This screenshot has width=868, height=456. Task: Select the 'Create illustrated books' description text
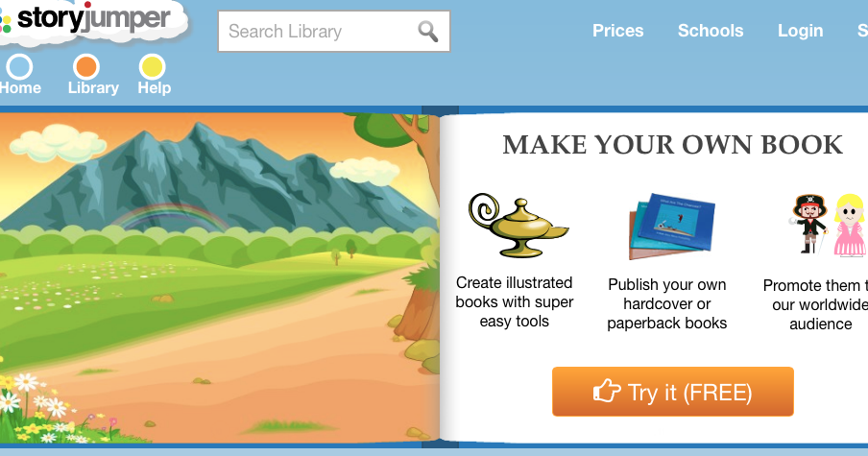[x=515, y=301]
